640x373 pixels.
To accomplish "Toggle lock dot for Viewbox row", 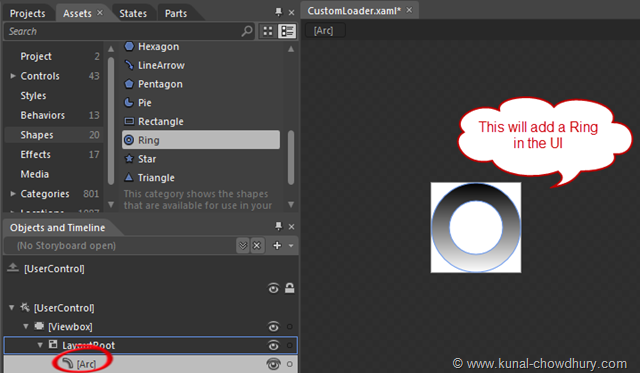I will click(x=290, y=326).
